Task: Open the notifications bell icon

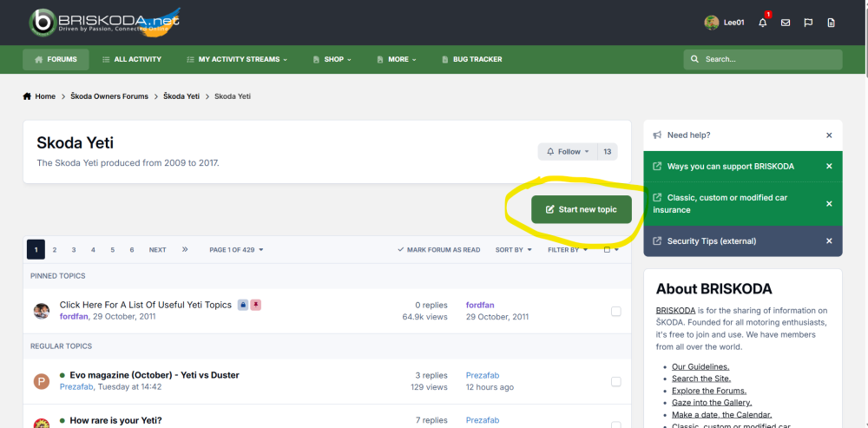Action: [763, 23]
